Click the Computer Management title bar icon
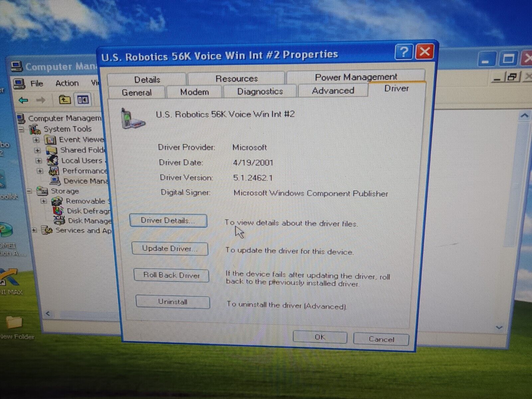The image size is (532, 399). tap(17, 66)
